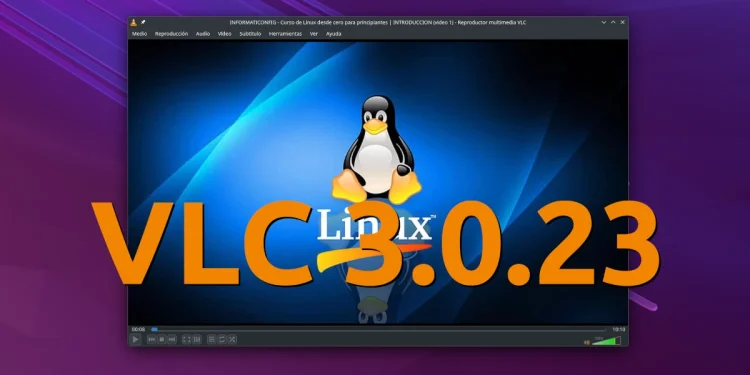Image resolution: width=750 pixels, height=375 pixels.
Task: Open the Ayuda menu
Action: pos(333,34)
